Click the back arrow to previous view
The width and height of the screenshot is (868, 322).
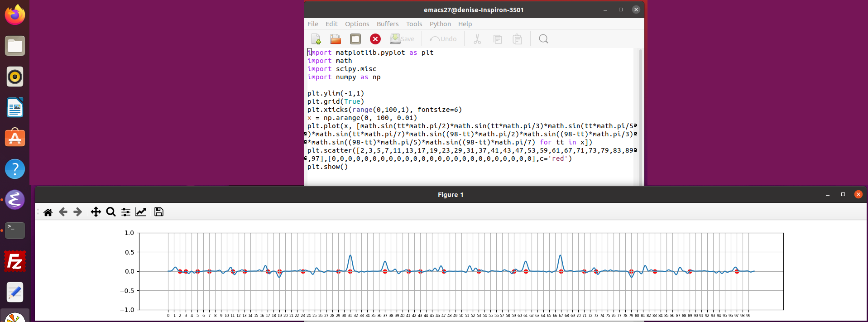point(63,212)
